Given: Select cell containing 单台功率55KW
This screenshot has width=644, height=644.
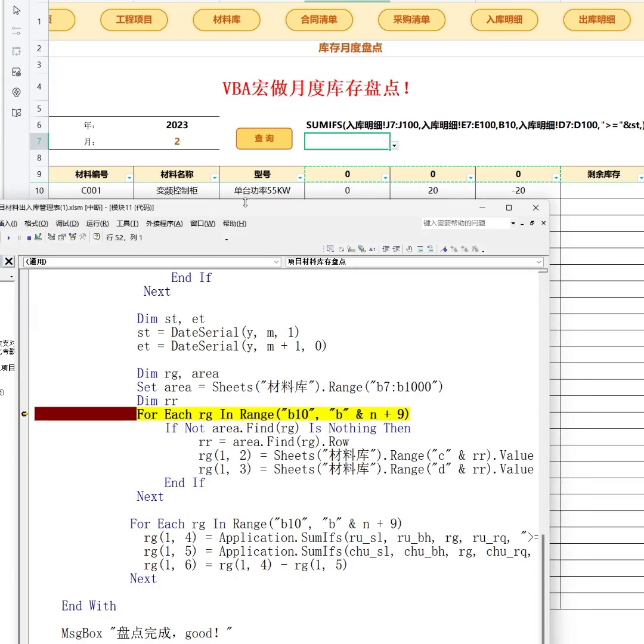Looking at the screenshot, I should [x=262, y=191].
